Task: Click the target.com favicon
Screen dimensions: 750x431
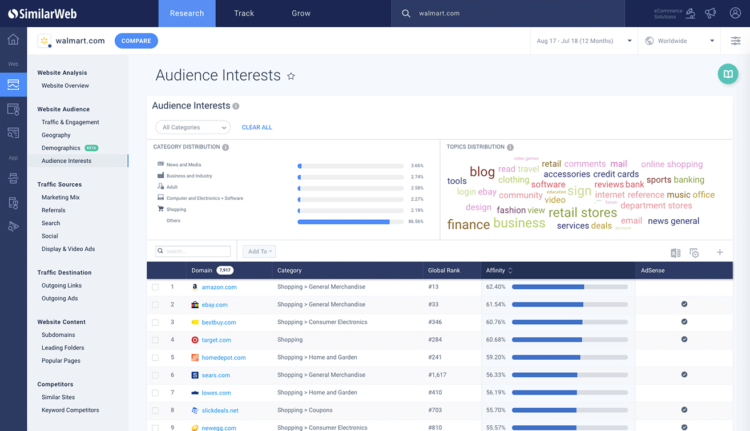Action: [195, 340]
